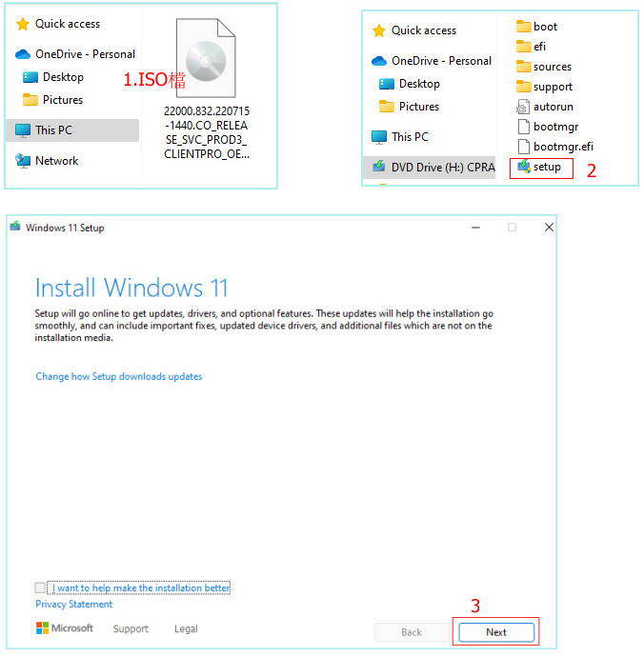
Task: Select the ISO disc image file icon
Action: [206, 58]
